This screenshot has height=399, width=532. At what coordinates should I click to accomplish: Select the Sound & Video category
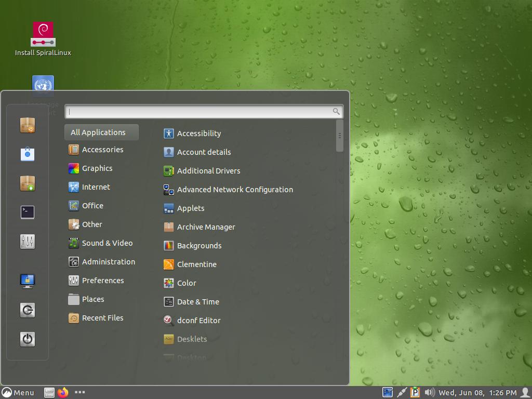pos(100,243)
